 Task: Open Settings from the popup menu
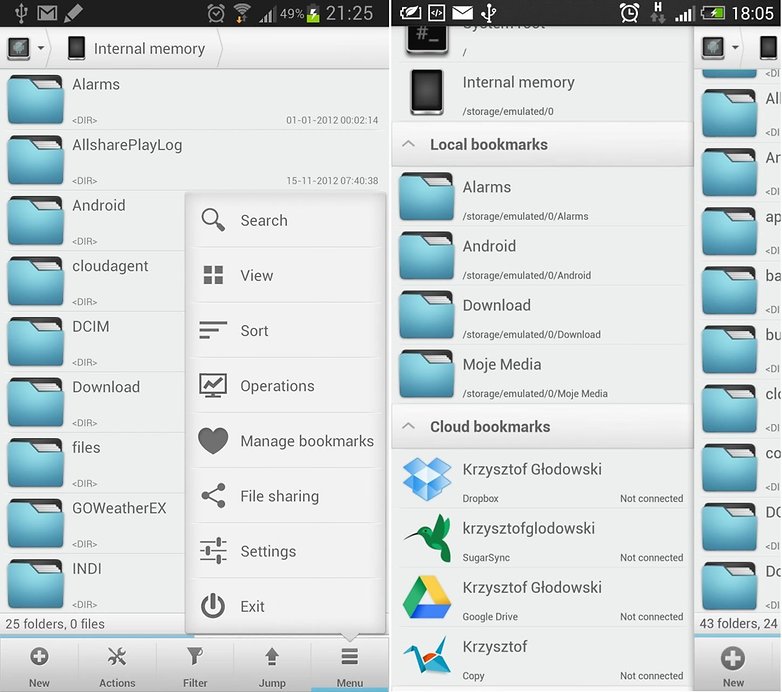tap(285, 551)
